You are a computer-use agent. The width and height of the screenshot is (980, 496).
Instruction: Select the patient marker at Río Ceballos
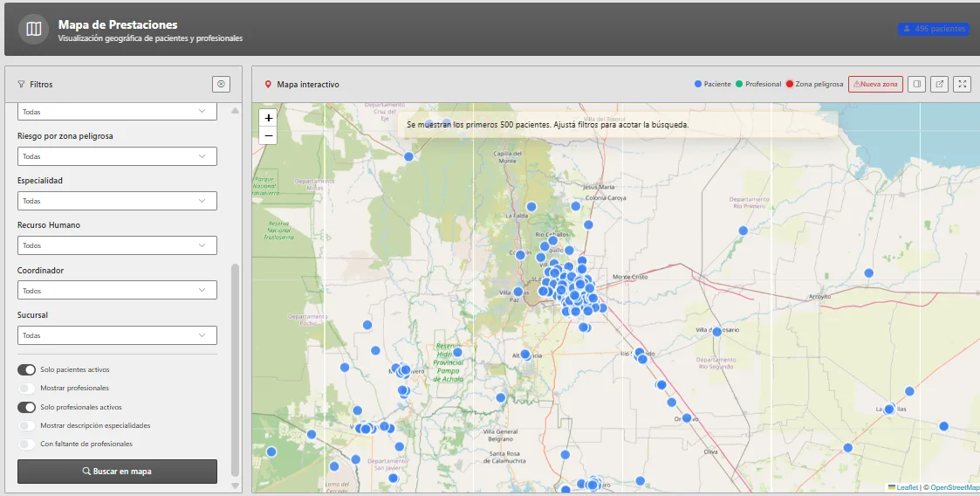coord(552,240)
